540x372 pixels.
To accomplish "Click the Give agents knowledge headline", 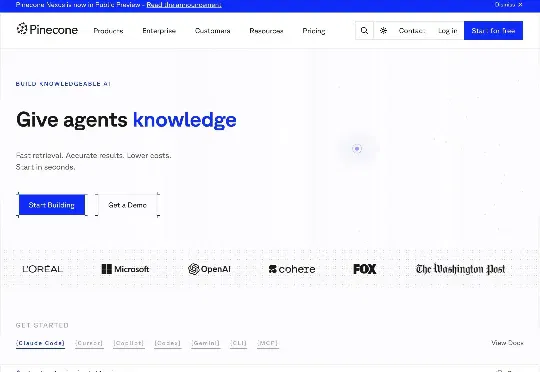I will (x=126, y=120).
